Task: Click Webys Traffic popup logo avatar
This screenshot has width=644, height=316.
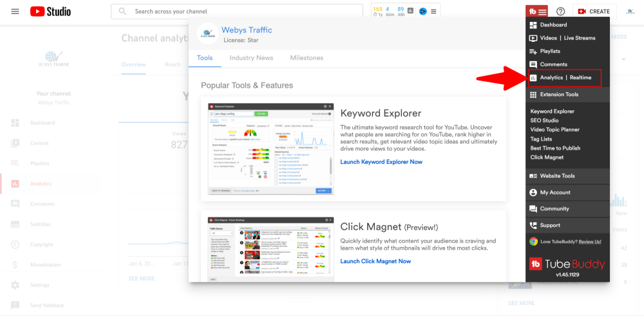Action: pyautogui.click(x=207, y=34)
